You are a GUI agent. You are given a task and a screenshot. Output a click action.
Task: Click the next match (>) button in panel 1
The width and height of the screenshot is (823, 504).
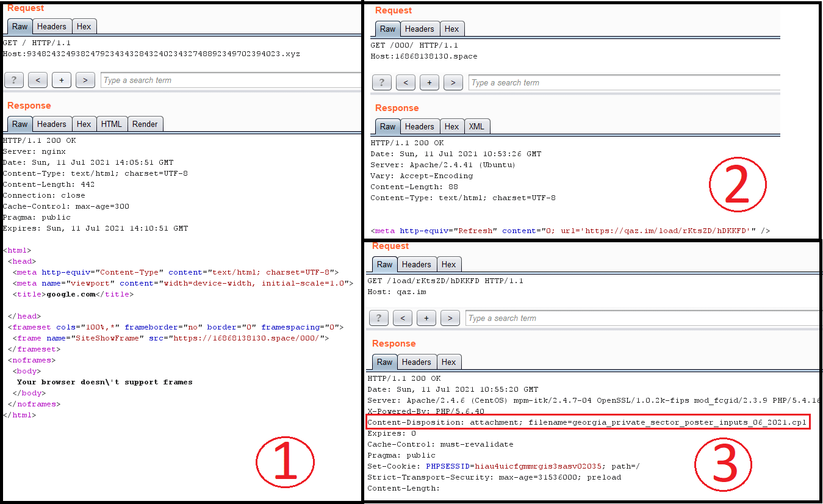(x=85, y=80)
